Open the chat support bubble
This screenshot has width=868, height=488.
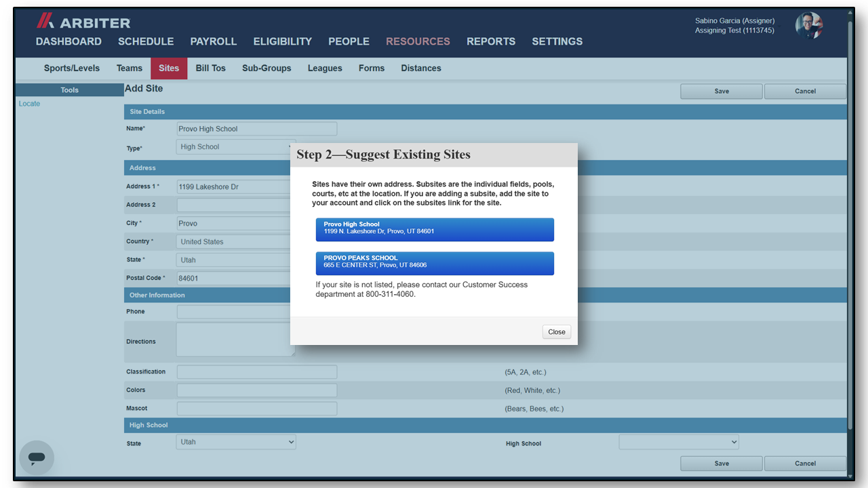(37, 457)
